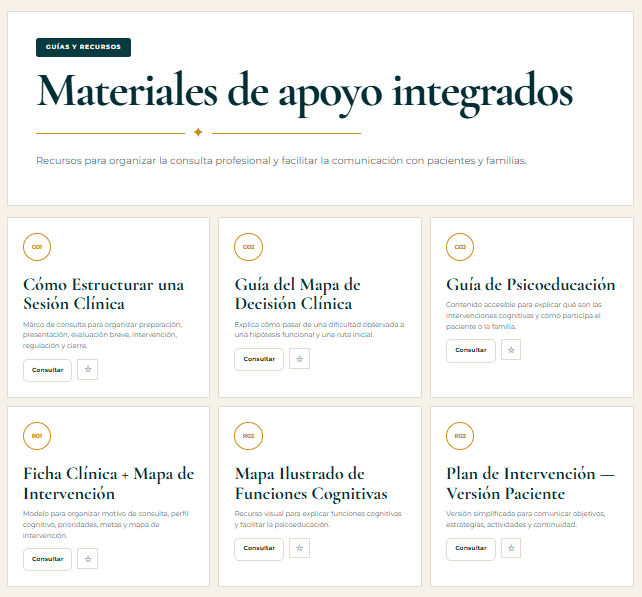The height and width of the screenshot is (597, 642).
Task: Click the Ficha Clínica + Mapa de Intervención title
Action: click(x=109, y=484)
